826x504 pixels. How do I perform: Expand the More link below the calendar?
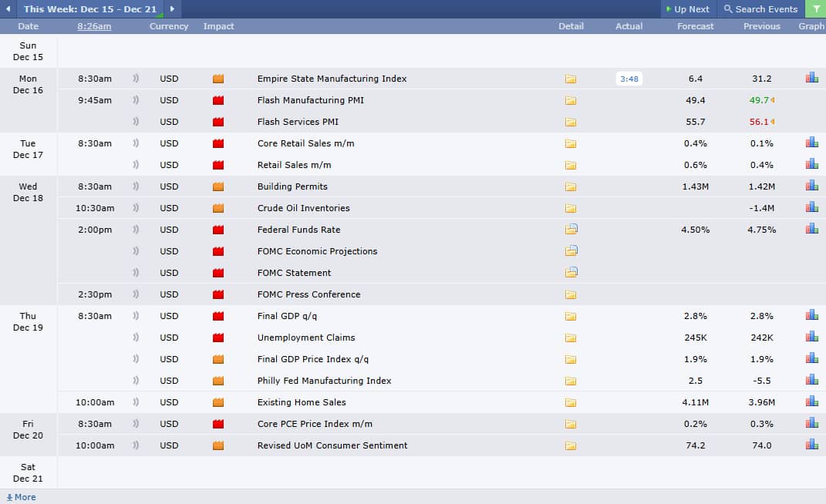pyautogui.click(x=21, y=497)
